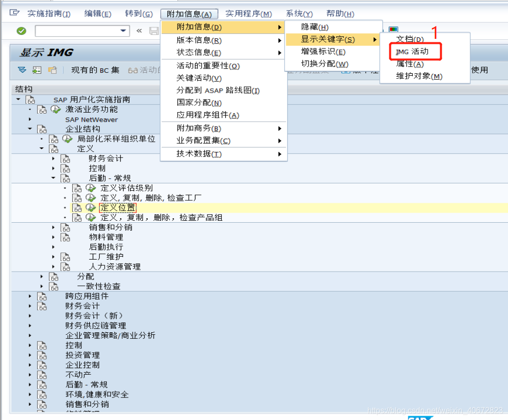Click the save disk icon in toolbar

tap(154, 31)
